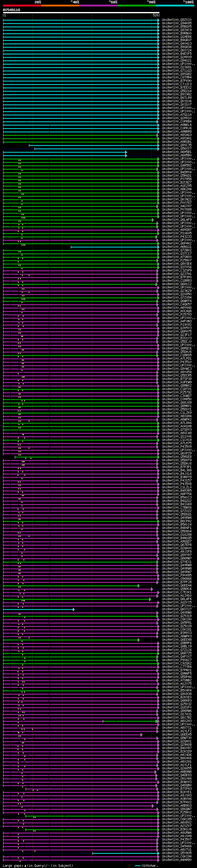
Task: Click the label UniRef100_Q6EEA4
Action: coord(176,586)
